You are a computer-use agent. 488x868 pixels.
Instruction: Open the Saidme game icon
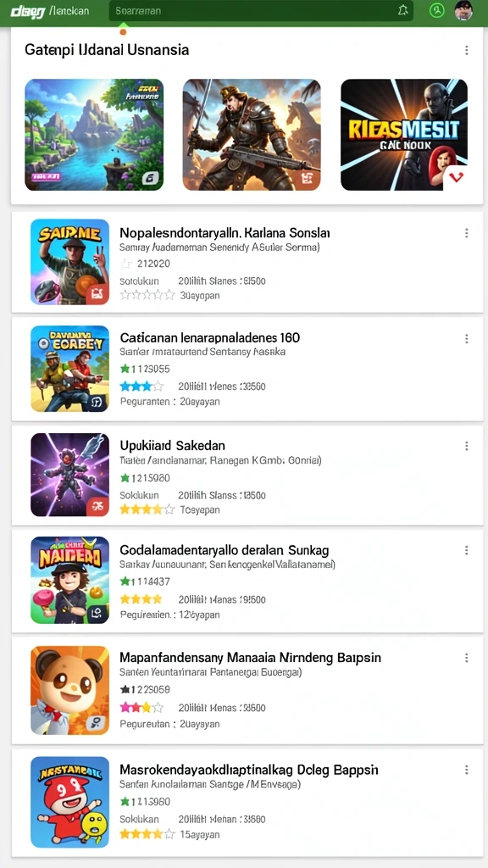(x=69, y=261)
